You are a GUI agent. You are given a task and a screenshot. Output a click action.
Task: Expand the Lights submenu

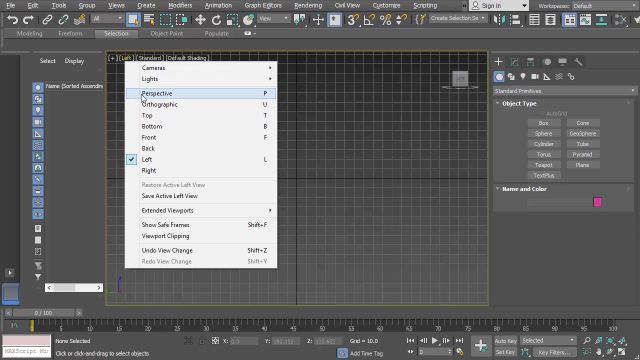(200, 79)
